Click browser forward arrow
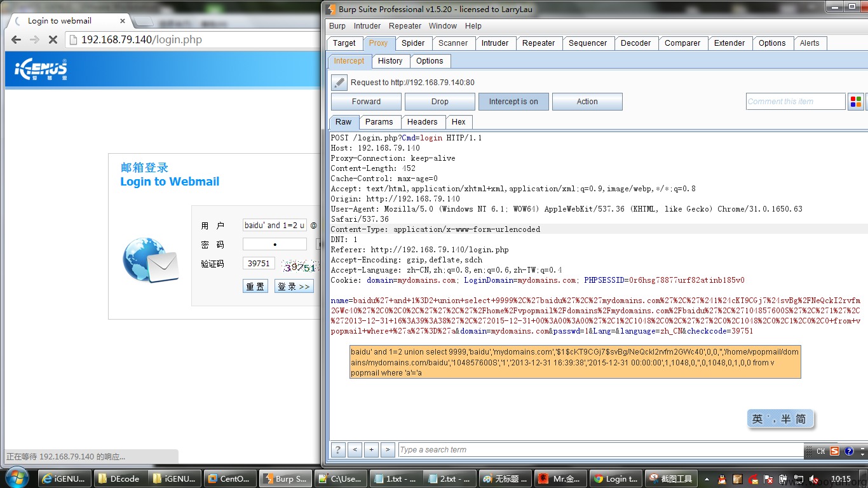The width and height of the screenshot is (868, 488). (34, 39)
